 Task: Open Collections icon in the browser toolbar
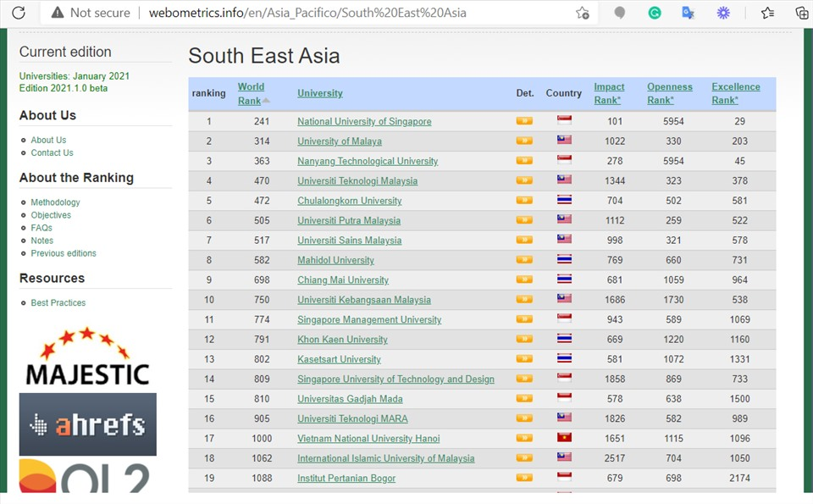tap(802, 13)
